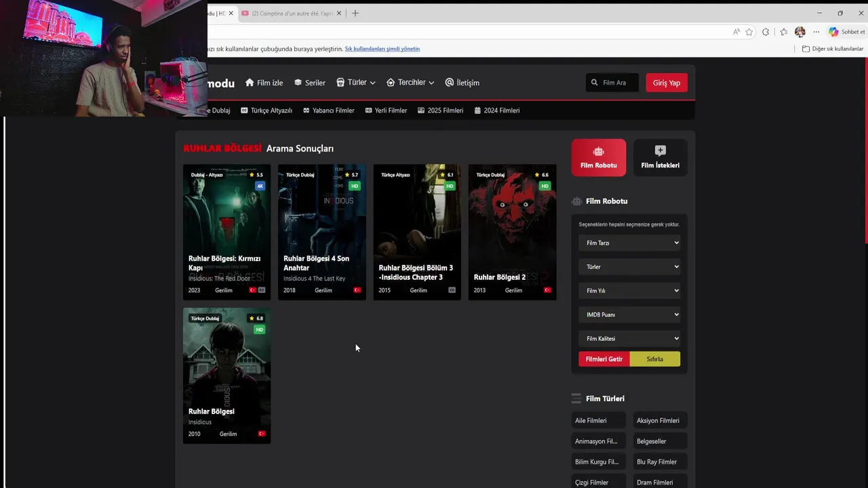Click the Sık kullanılanları şimdi yönetin link

pyautogui.click(x=382, y=49)
